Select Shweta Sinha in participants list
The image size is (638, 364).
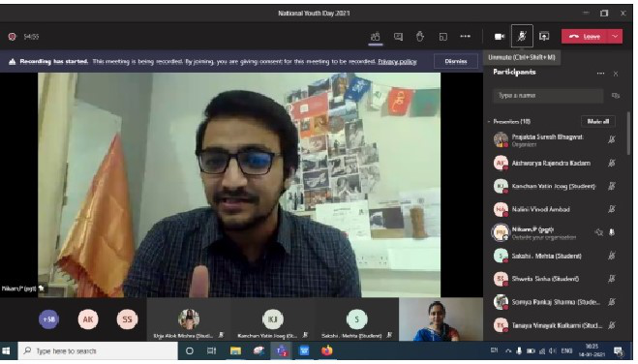(x=555, y=279)
